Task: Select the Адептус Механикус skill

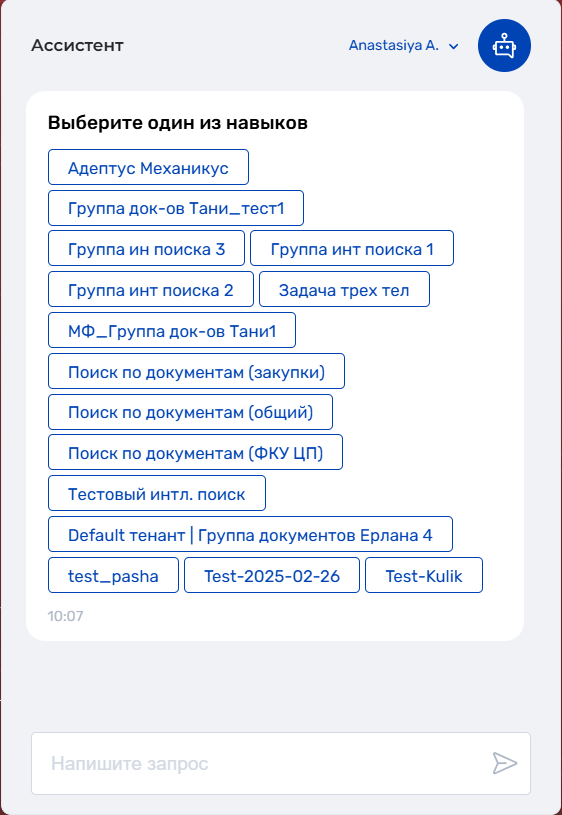Action: click(x=148, y=167)
